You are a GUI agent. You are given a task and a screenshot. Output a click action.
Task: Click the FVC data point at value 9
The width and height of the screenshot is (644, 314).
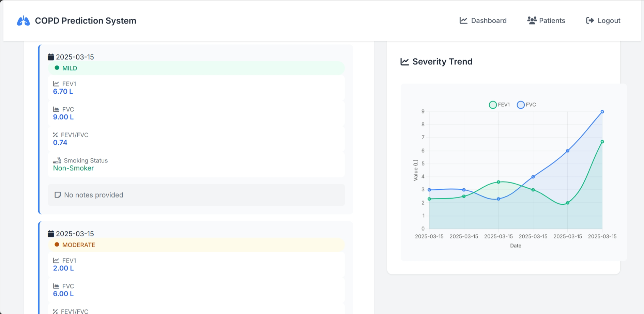[x=602, y=112]
